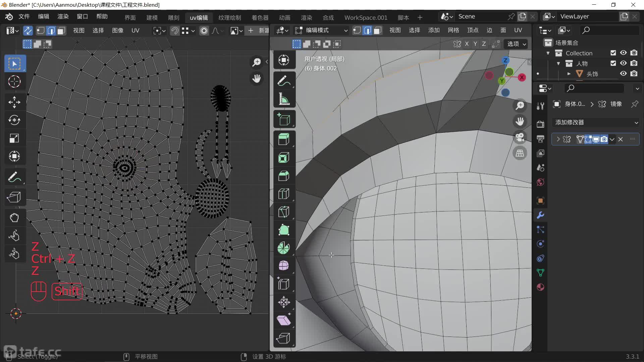The image size is (644, 362).
Task: Select the UV Rip Region tool
Action: pyautogui.click(x=14, y=197)
